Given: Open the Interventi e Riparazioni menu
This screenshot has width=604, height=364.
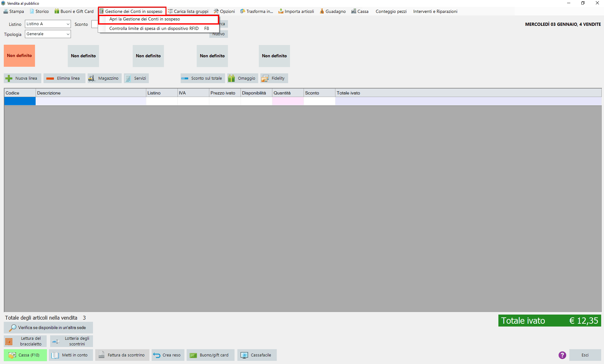Looking at the screenshot, I should click(435, 11).
